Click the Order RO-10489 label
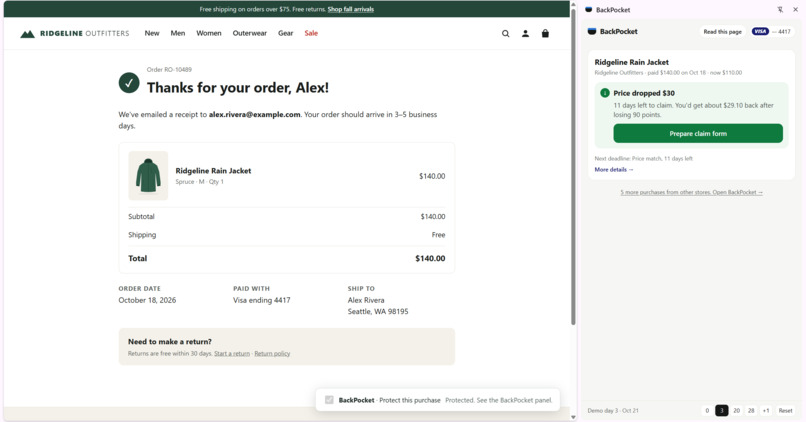Viewport: 806px width, 422px height. coord(169,69)
